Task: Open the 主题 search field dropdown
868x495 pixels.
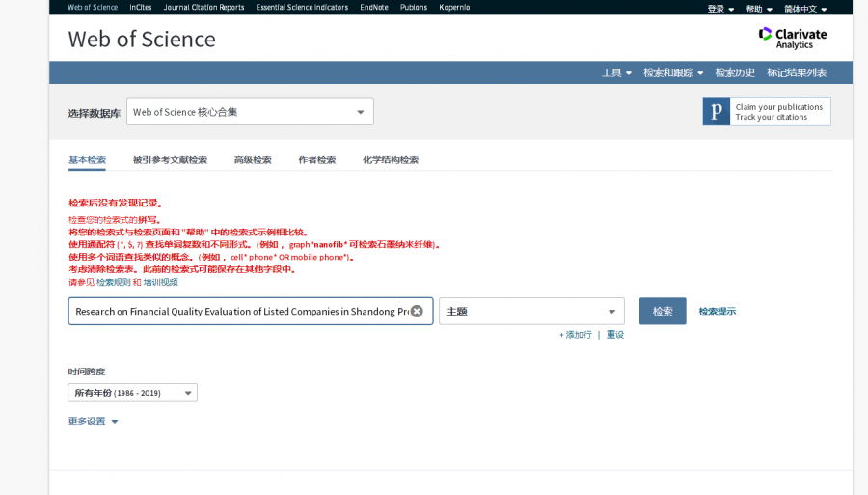Action: pyautogui.click(x=531, y=312)
